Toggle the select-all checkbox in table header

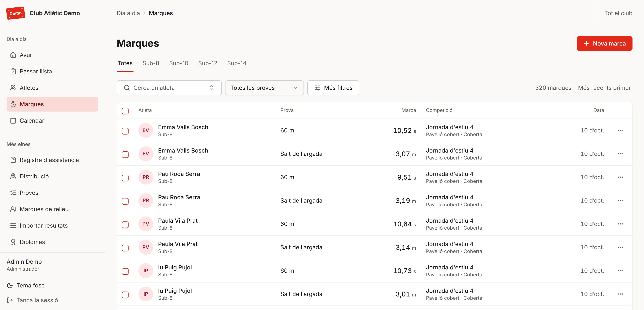click(125, 111)
